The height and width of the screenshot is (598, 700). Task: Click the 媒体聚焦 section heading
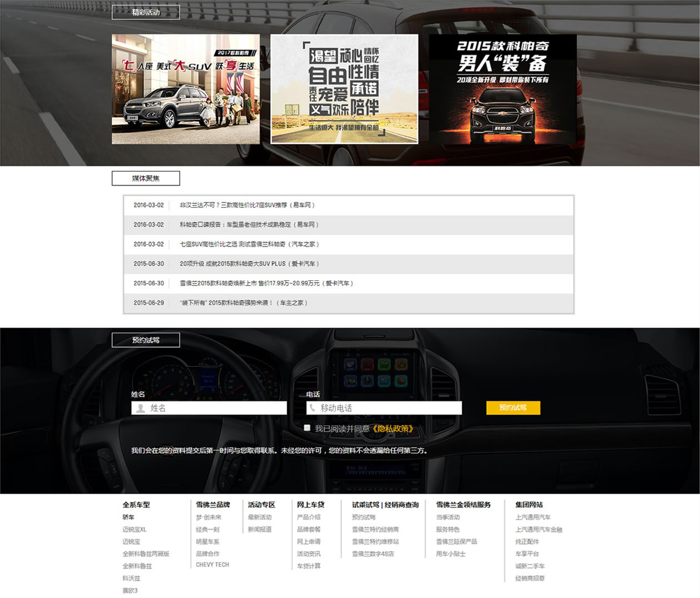(x=146, y=178)
